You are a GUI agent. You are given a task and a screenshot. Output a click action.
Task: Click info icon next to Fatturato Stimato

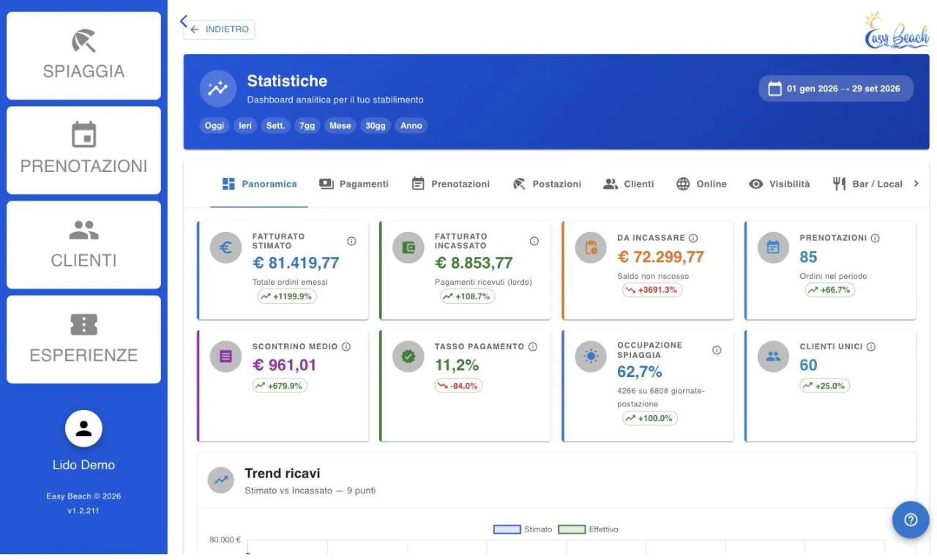point(351,241)
